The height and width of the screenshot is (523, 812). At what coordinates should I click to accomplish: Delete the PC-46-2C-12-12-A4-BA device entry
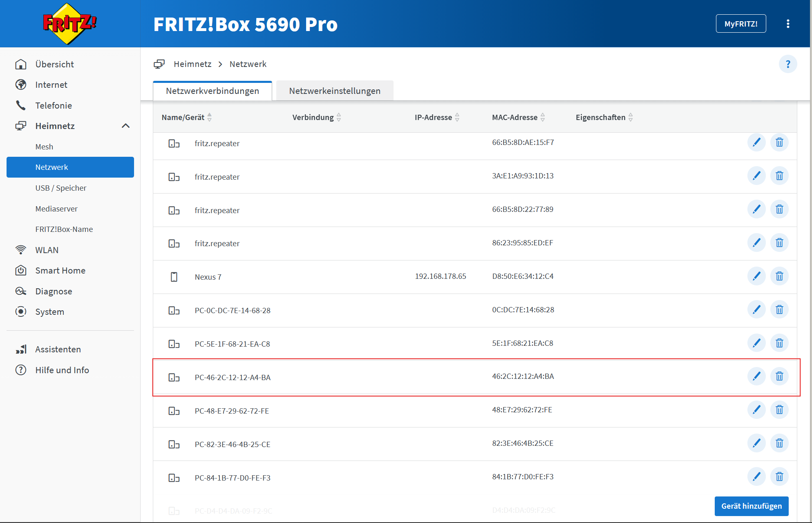(x=779, y=376)
